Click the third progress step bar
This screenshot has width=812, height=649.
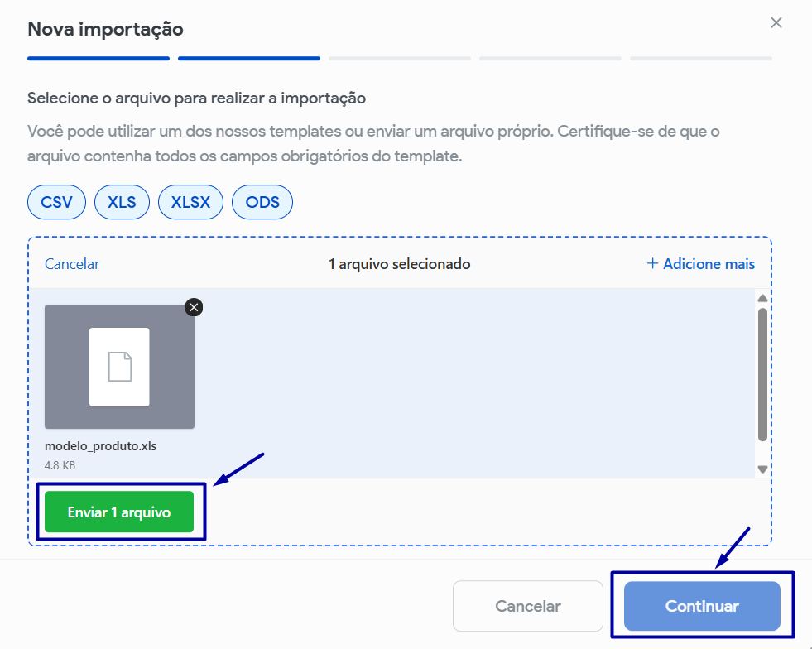[400, 59]
